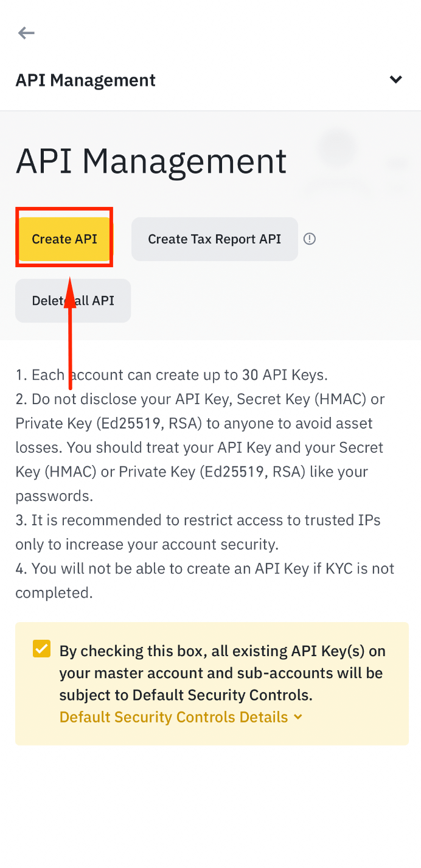Collapse the chevron next to the page title
The width and height of the screenshot is (421, 868).
click(x=395, y=79)
